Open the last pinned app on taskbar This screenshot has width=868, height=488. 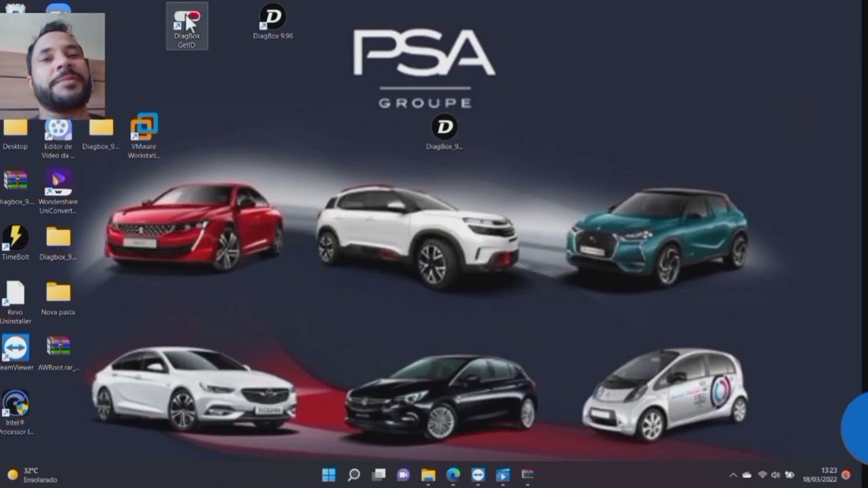pyautogui.click(x=528, y=475)
